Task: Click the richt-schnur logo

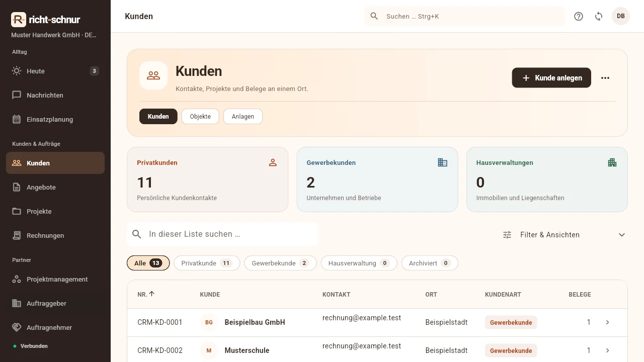Action: 46,20
